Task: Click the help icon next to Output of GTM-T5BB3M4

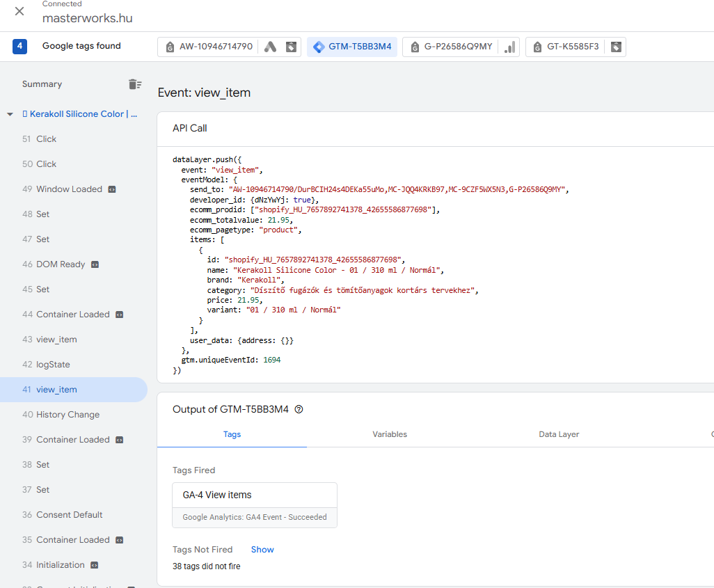Action: click(299, 409)
